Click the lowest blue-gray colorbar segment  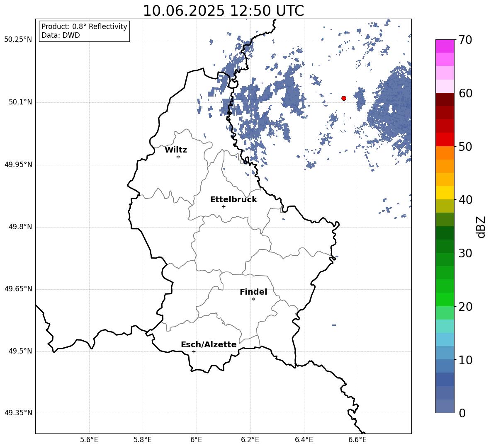[445, 406]
